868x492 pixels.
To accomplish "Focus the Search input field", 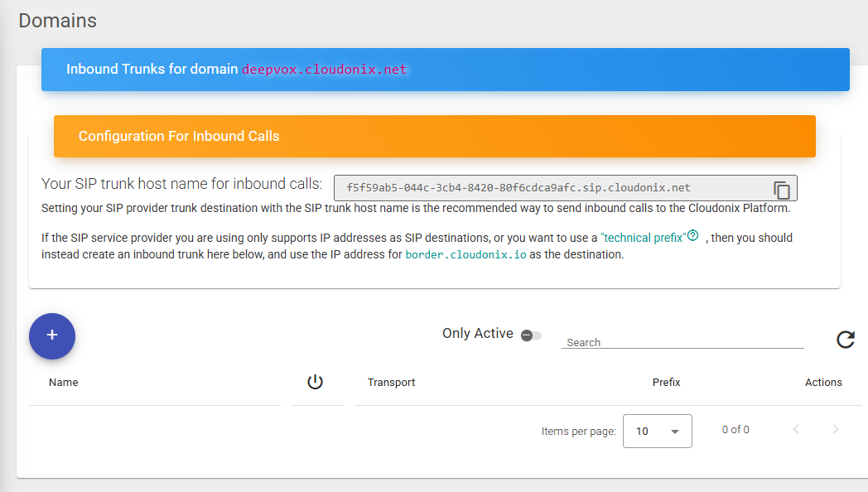I will pos(682,342).
